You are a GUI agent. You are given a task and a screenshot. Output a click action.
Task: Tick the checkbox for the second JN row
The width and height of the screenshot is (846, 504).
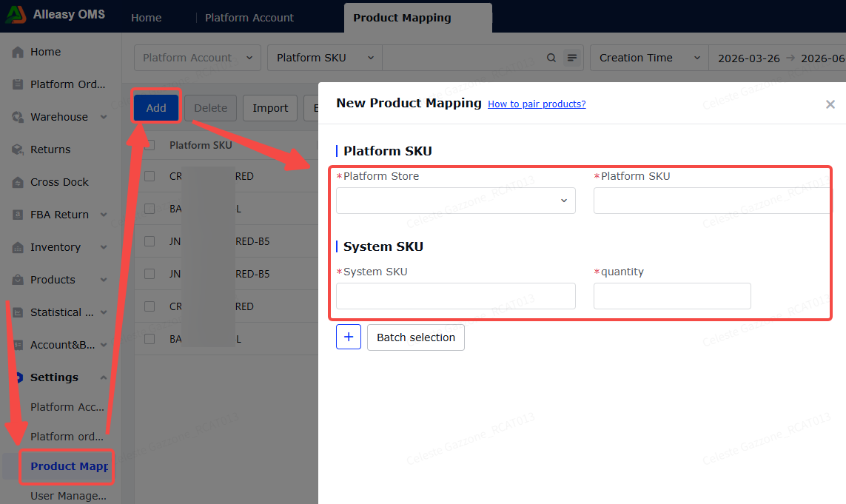tap(150, 274)
